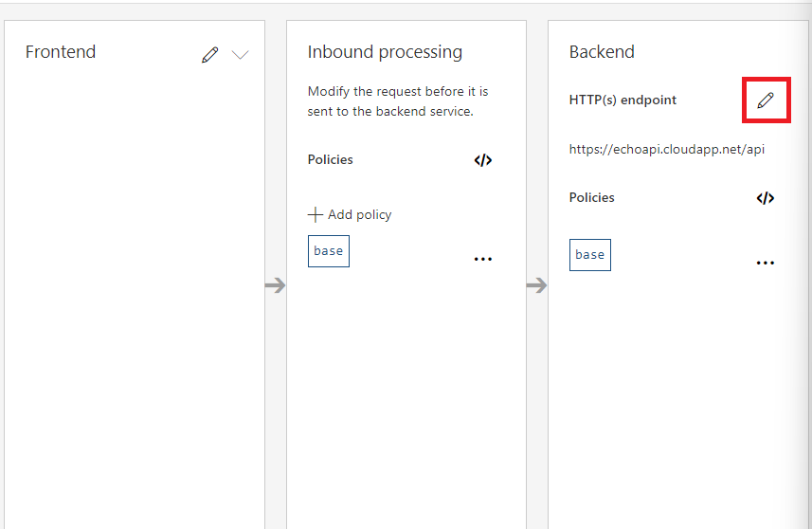Click arrow between Frontend and Inbound processing
This screenshot has height=529, width=812.
pyautogui.click(x=275, y=285)
